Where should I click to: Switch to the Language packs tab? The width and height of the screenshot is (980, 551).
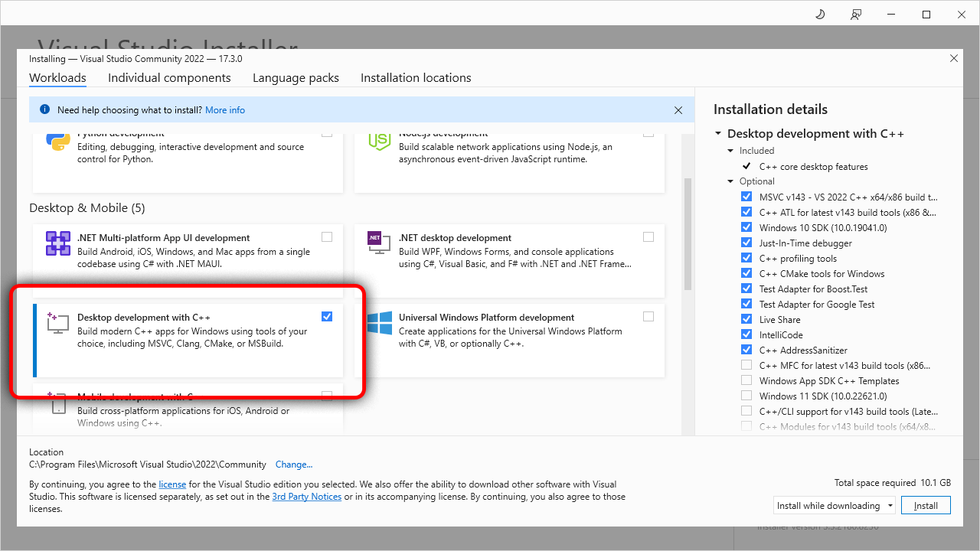296,78
